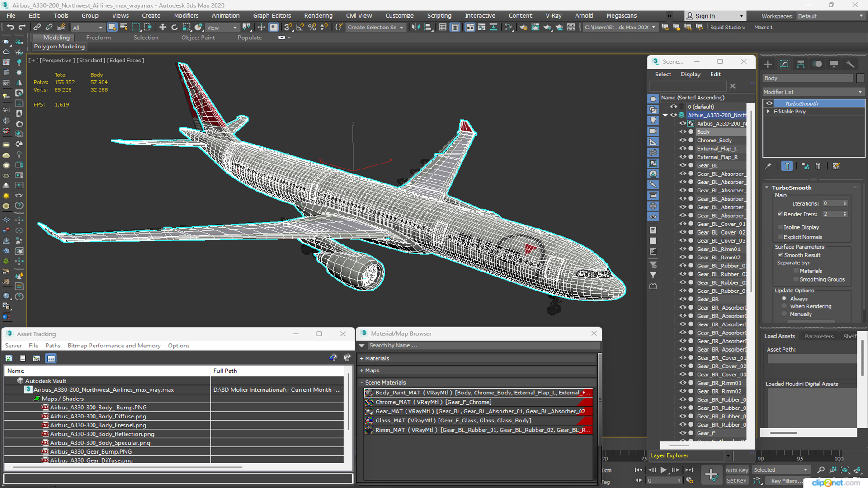
Task: Click the Redo arrow in main toolbar
Action: click(x=22, y=28)
